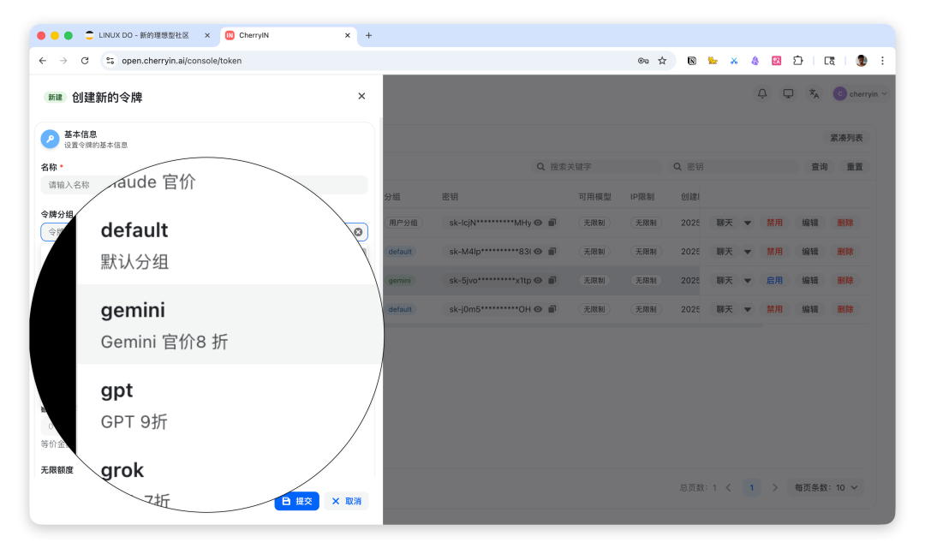Open the 每页条数 10 dropdown
Viewport: 925px width, 560px height.
pos(827,487)
